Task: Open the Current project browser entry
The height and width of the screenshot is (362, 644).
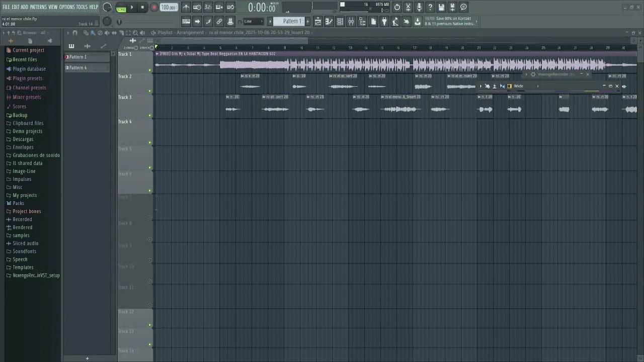Action: tap(28, 50)
